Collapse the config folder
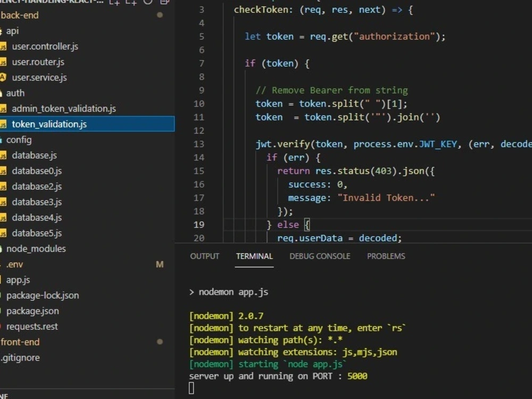Image resolution: width=532 pixels, height=399 pixels. [19, 140]
